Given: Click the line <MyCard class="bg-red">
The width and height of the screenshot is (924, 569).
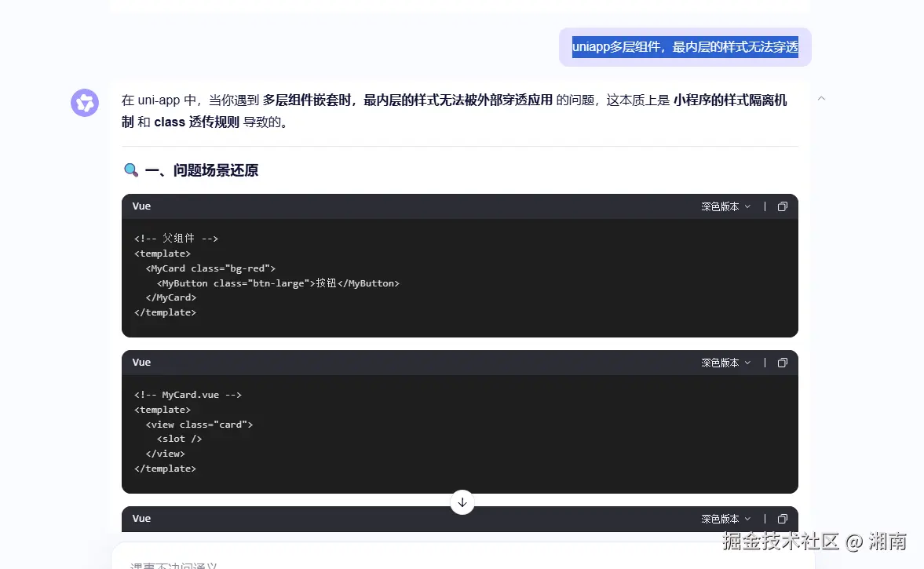Looking at the screenshot, I should point(210,268).
